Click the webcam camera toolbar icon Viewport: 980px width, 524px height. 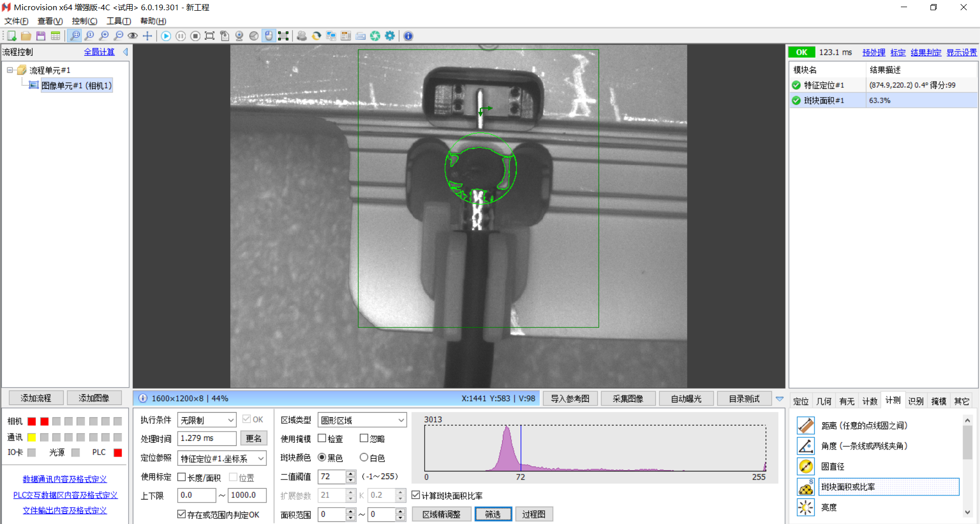(239, 36)
